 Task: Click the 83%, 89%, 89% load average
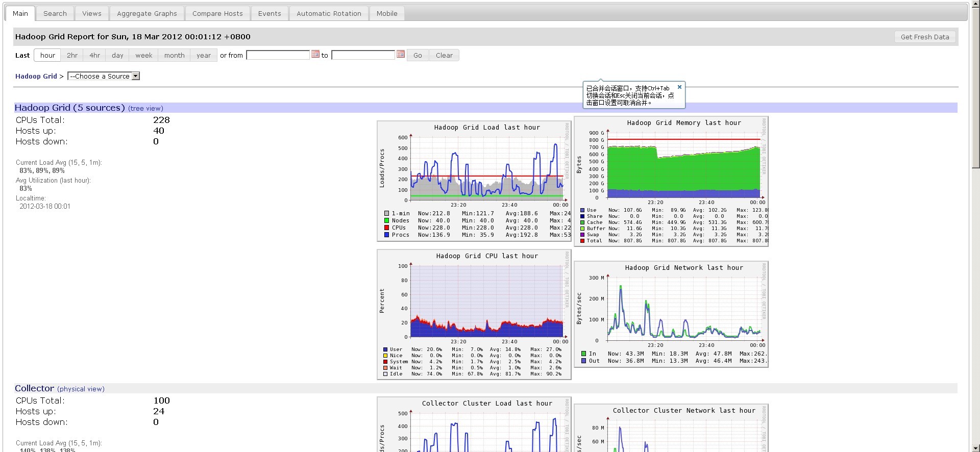(x=42, y=170)
